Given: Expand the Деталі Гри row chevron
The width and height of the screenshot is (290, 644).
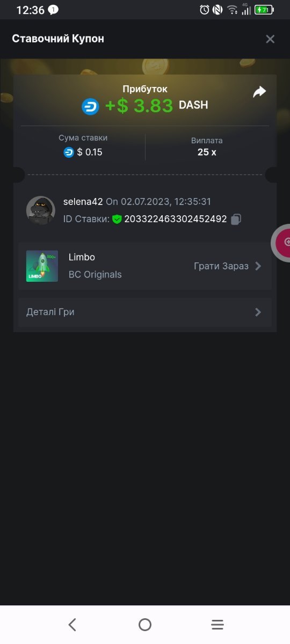Looking at the screenshot, I should pyautogui.click(x=258, y=312).
